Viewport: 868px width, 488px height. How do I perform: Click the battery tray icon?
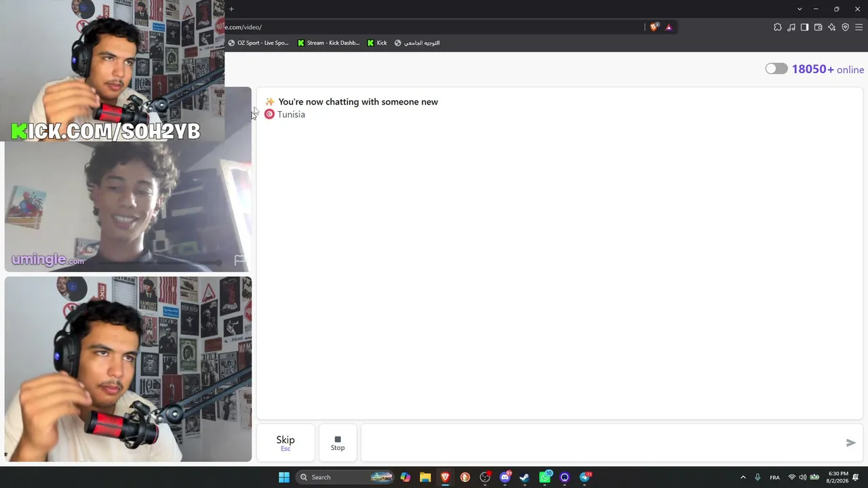pos(814,477)
